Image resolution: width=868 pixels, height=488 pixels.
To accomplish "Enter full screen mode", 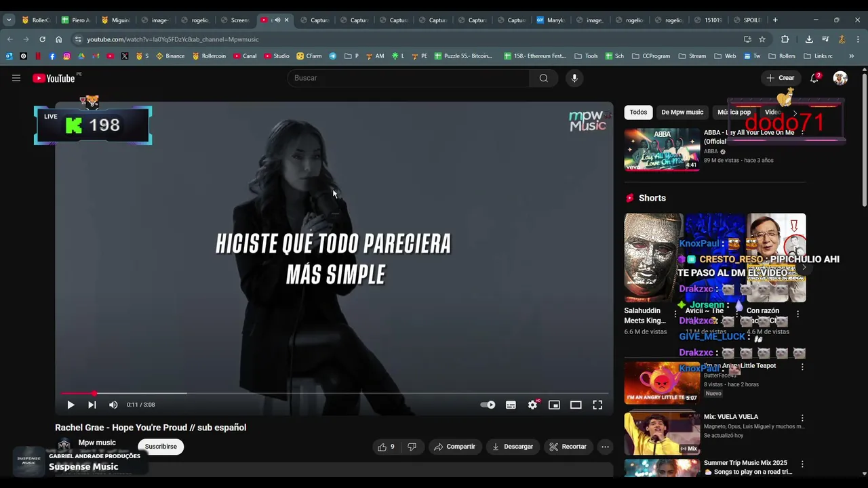I will pyautogui.click(x=597, y=405).
